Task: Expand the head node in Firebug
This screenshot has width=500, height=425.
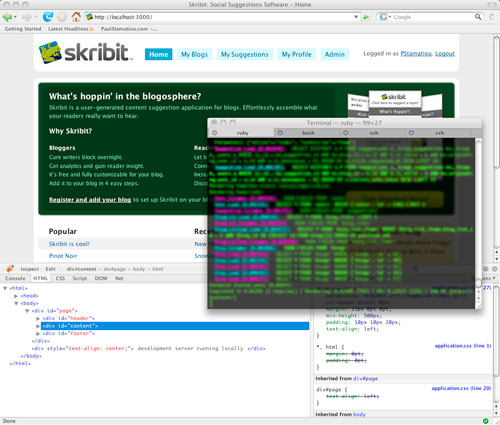Action: 16,296
